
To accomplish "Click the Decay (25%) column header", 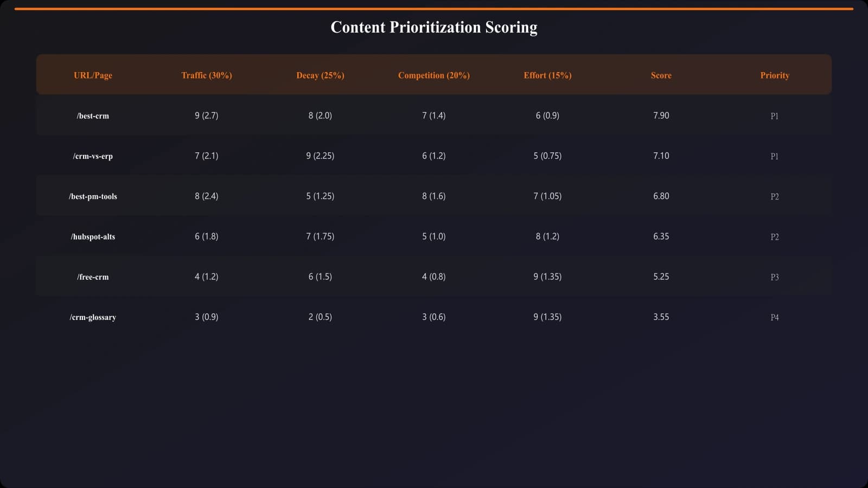I will (320, 75).
